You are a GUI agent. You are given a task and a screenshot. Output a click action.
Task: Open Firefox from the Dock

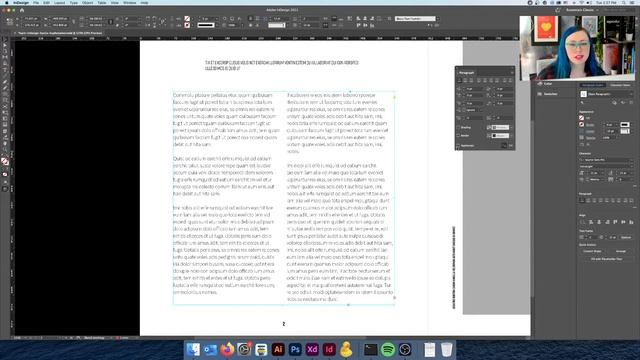(227, 349)
